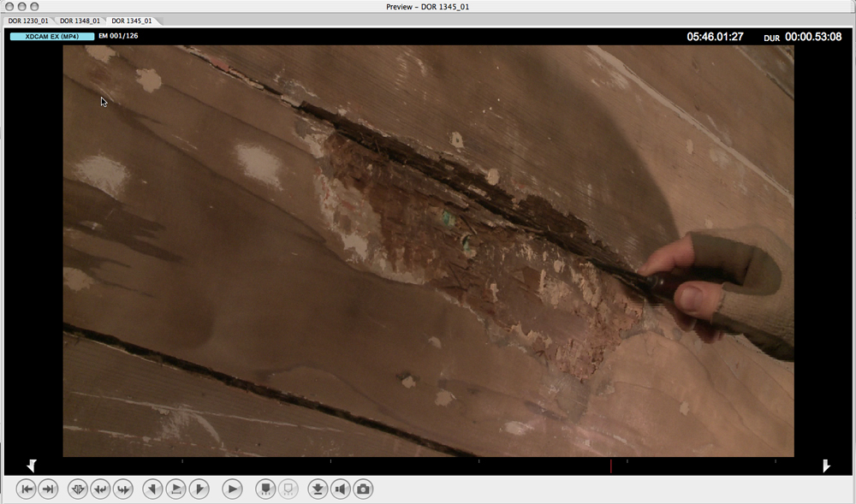Jump to the last frame button
856x504 pixels.
(48, 489)
